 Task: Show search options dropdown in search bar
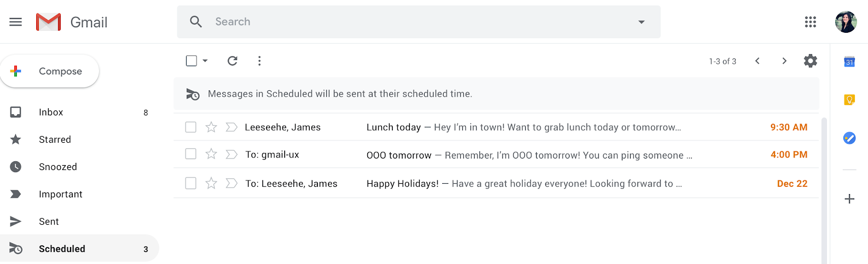(x=641, y=22)
